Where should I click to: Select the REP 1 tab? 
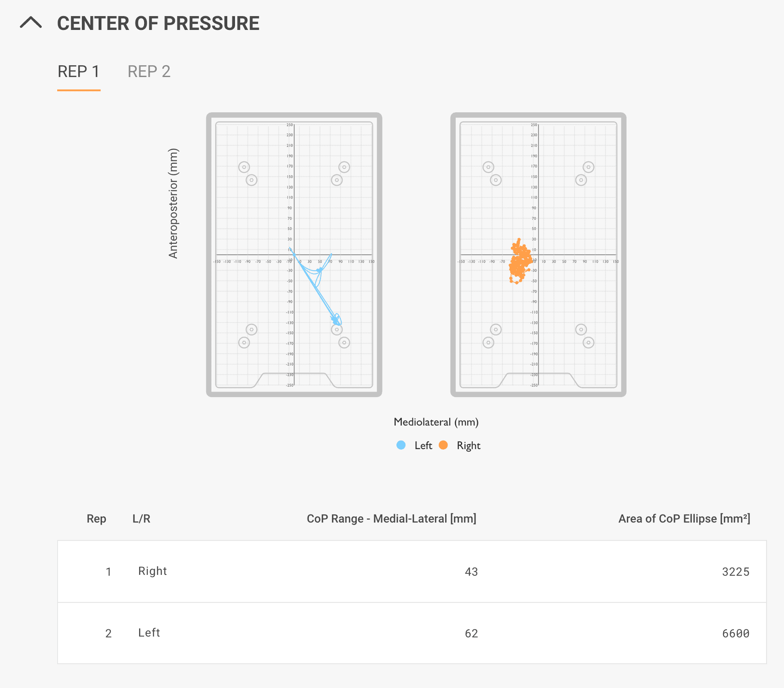pos(78,71)
